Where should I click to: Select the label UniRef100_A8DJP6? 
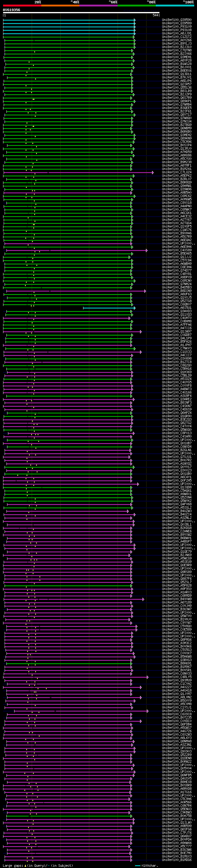pos(177,81)
